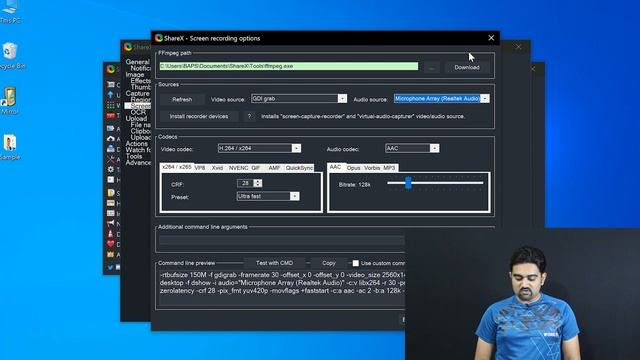Switch to the QuickSync codec tab
The image size is (640, 360).
(299, 168)
